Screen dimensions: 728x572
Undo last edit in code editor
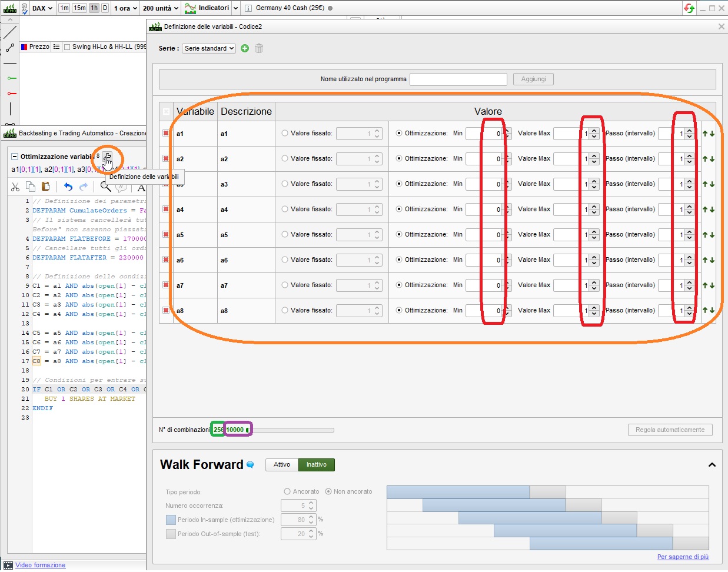[68, 187]
